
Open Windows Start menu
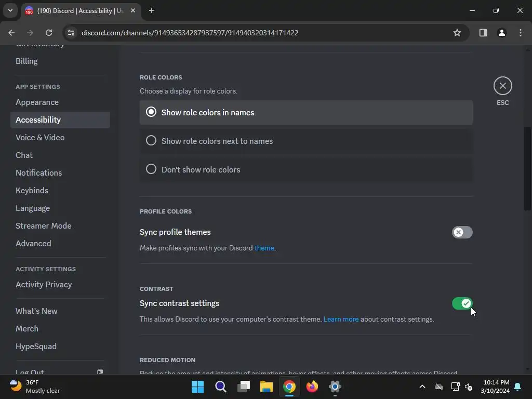197,387
